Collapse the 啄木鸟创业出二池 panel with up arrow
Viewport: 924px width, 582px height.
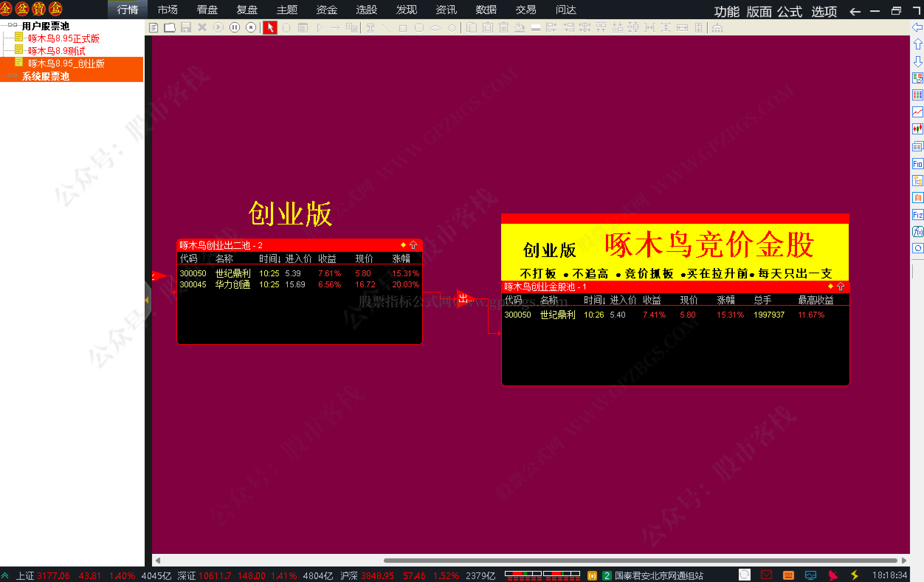click(x=413, y=245)
